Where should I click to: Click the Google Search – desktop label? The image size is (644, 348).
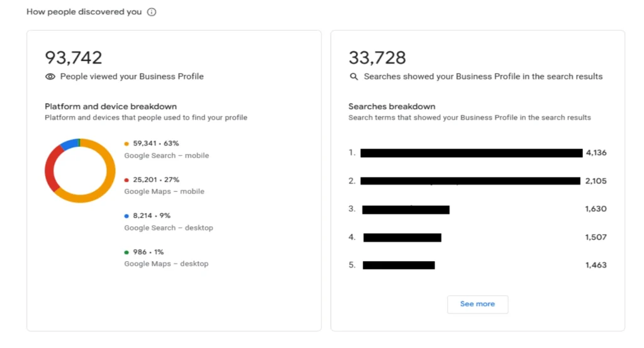(x=169, y=227)
